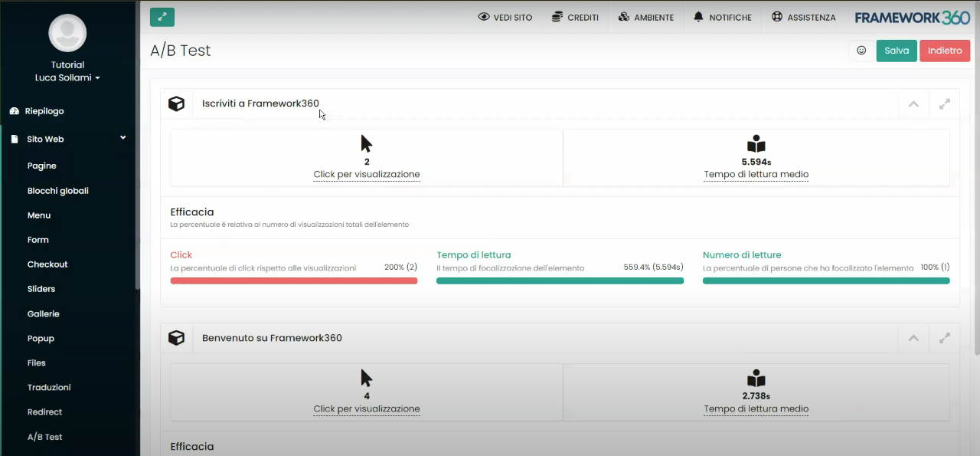980x456 pixels.
Task: Click the red Click percentage progress bar
Action: pyautogui.click(x=294, y=281)
